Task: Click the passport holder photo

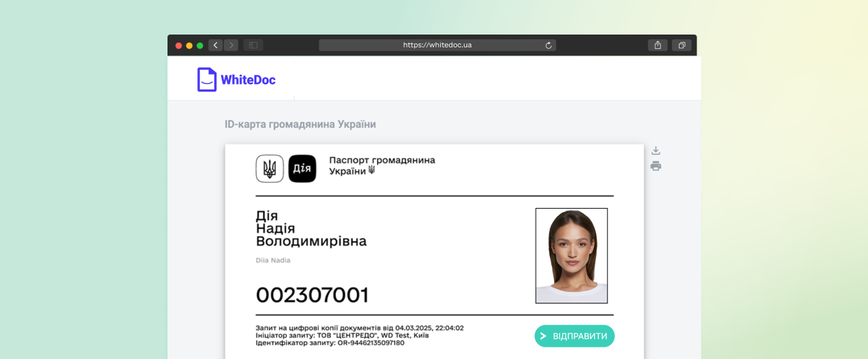Action: [x=572, y=255]
